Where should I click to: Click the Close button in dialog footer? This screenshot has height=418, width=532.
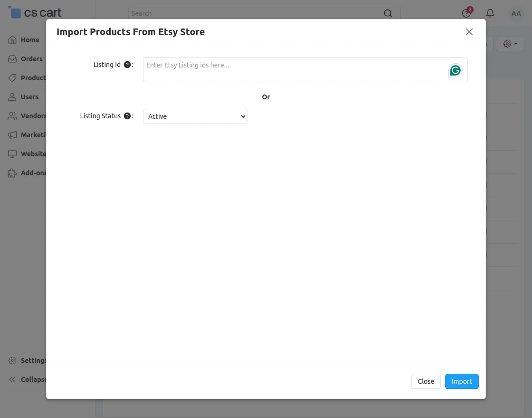[x=426, y=381]
